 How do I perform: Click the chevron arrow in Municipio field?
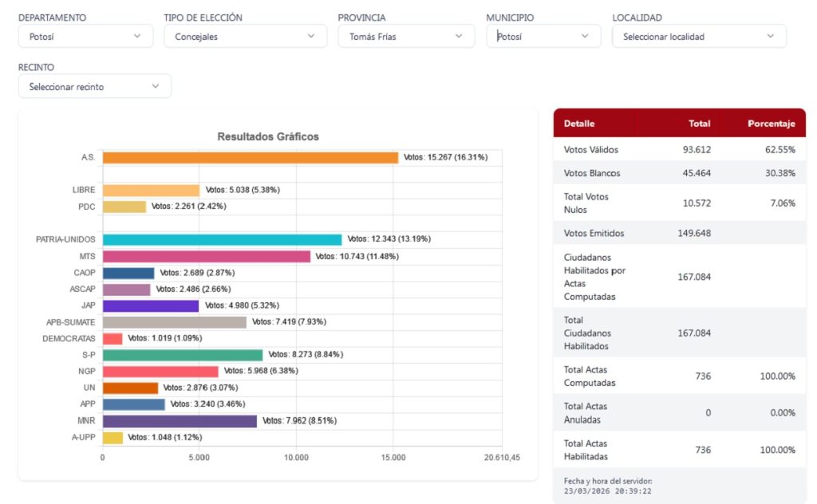[x=586, y=36]
